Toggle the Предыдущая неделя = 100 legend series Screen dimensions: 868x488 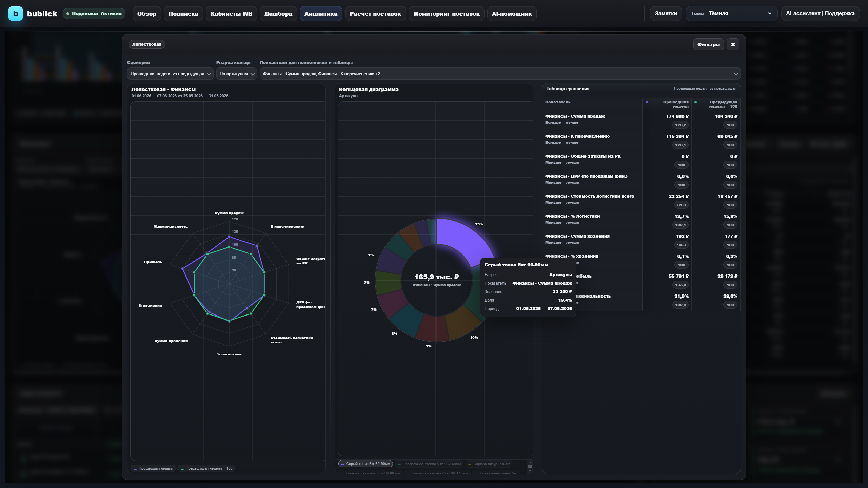click(x=206, y=468)
